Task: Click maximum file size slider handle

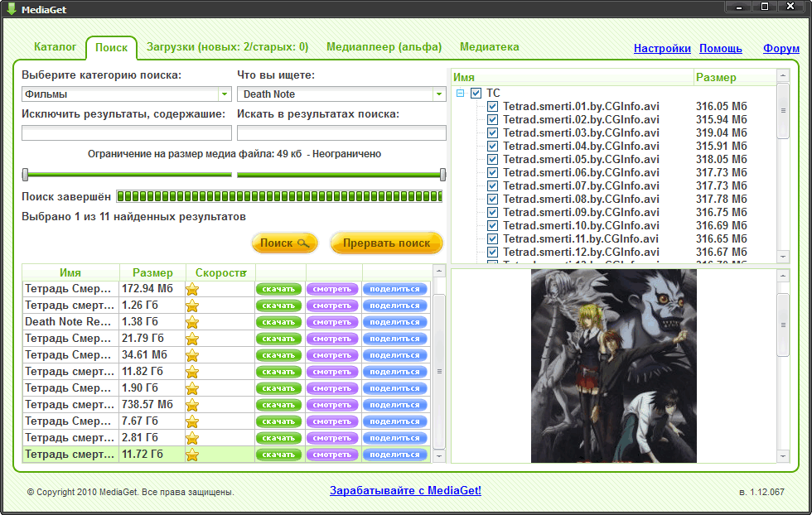Action: pos(442,175)
